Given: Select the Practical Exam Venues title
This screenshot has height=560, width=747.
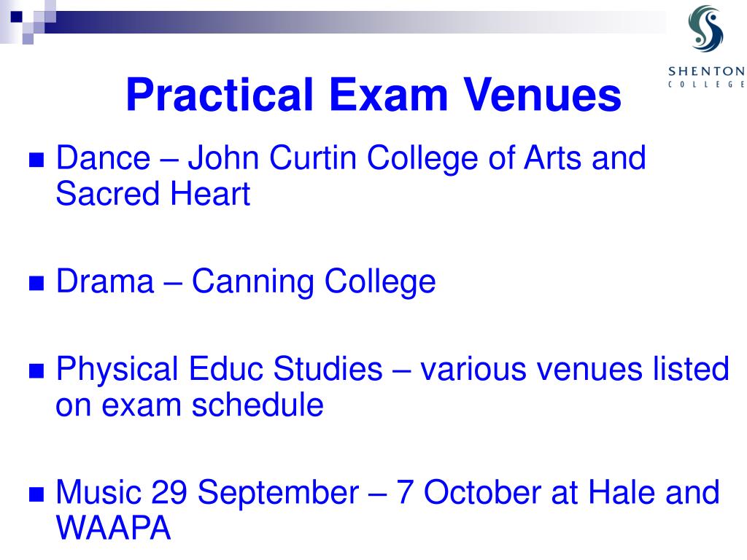Looking at the screenshot, I should (373, 95).
